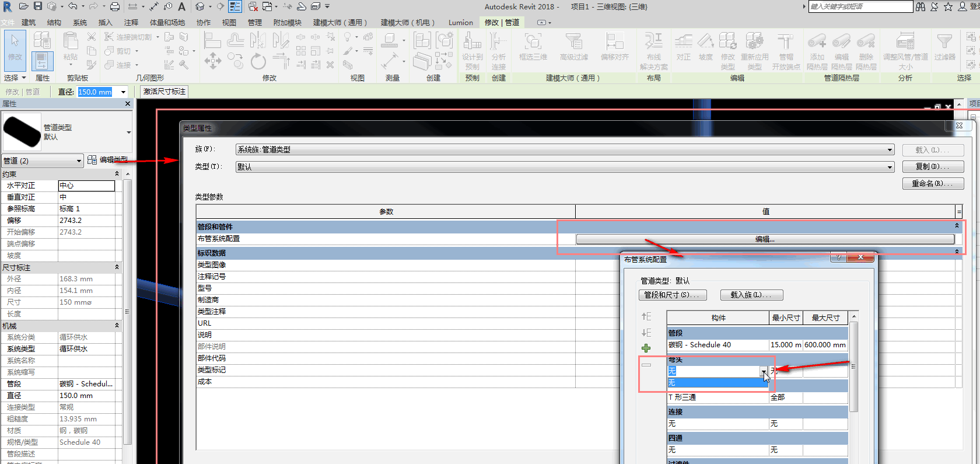The height and width of the screenshot is (464, 980).
Task: Click the Load Family (载入族) button
Action: pyautogui.click(x=751, y=295)
